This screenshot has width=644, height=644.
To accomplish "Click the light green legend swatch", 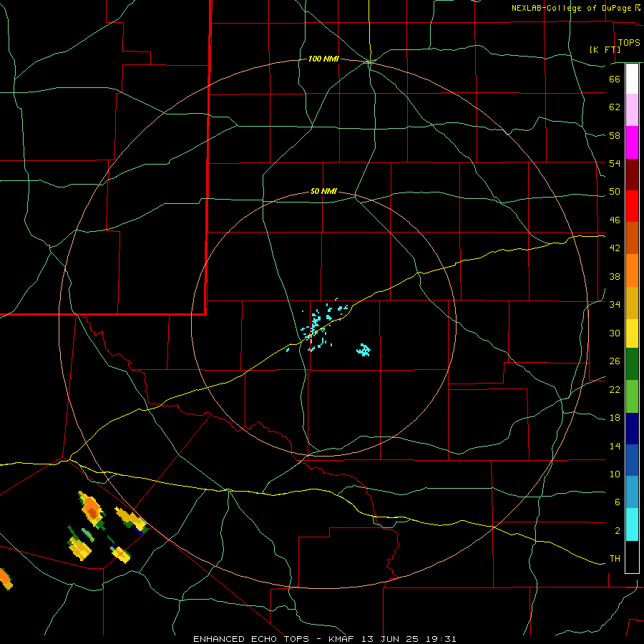I will 632,396.
